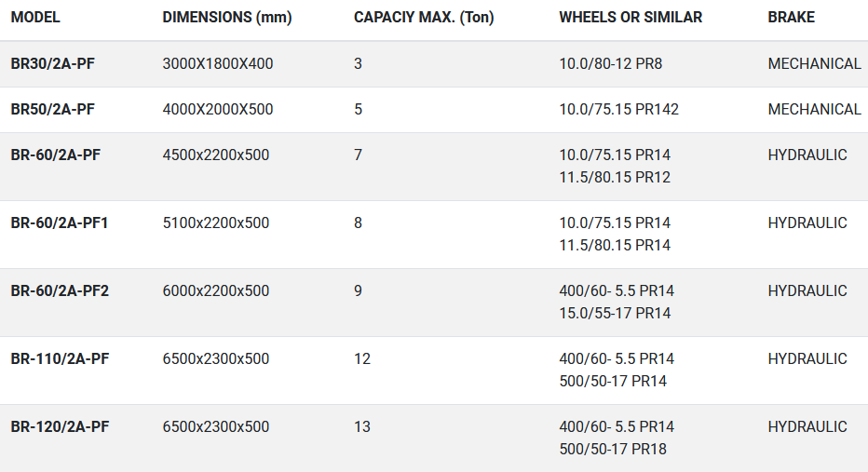The image size is (868, 472).
Task: Click the 6000x2200x500 dimensions value
Action: click(216, 291)
